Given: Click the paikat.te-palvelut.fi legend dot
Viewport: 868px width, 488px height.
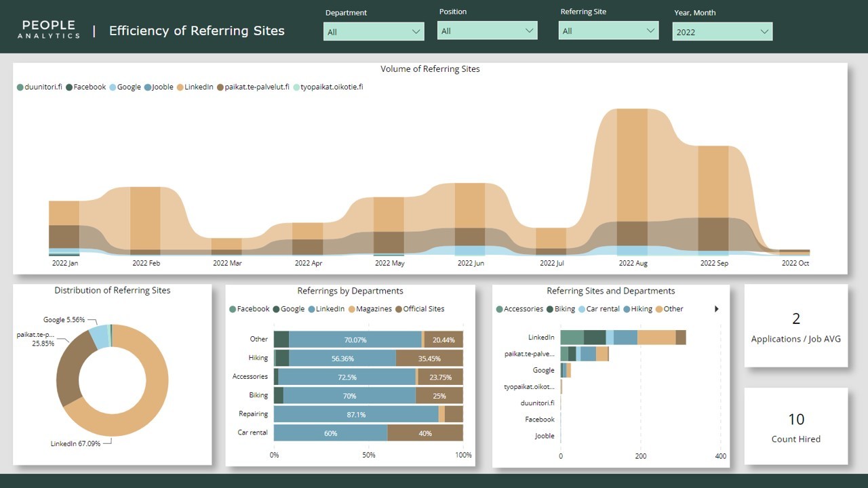Looking at the screenshot, I should [x=220, y=87].
